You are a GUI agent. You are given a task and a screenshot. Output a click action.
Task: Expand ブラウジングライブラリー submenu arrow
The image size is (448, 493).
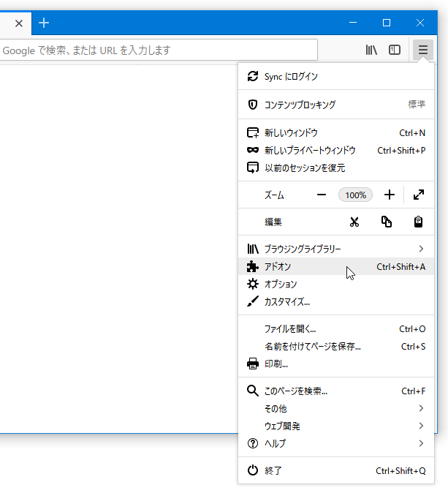pos(421,249)
